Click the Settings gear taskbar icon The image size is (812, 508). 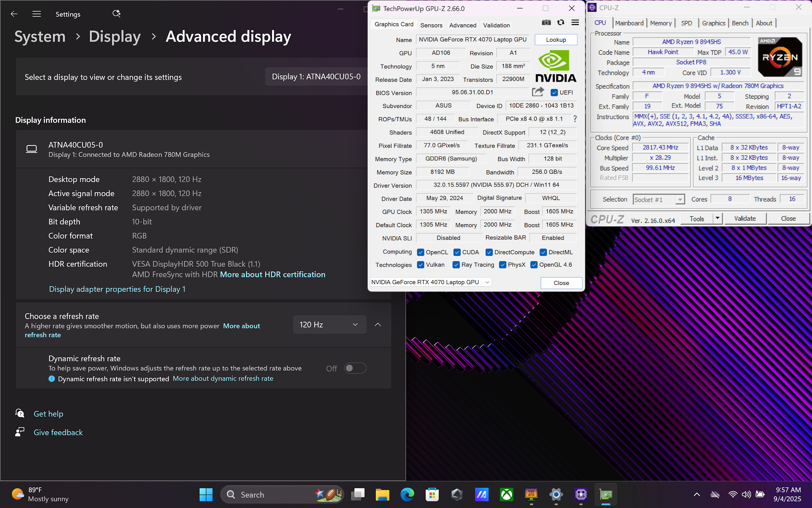(x=556, y=494)
